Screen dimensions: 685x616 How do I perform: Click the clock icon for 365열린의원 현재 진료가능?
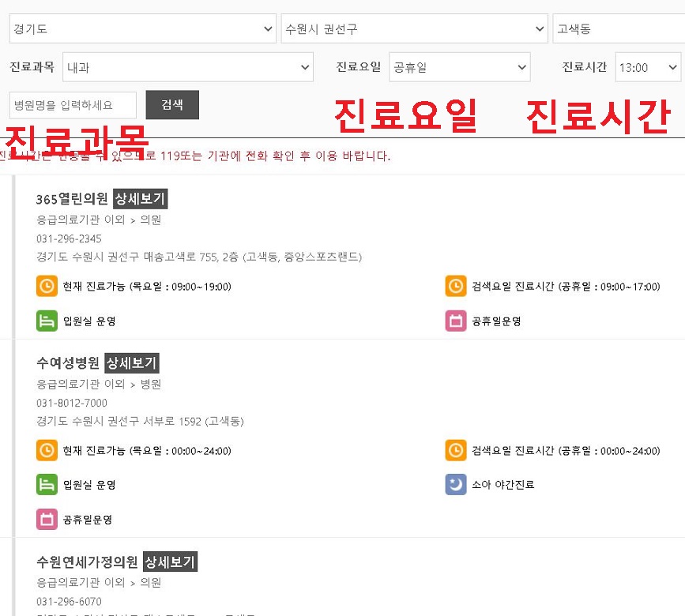click(47, 286)
